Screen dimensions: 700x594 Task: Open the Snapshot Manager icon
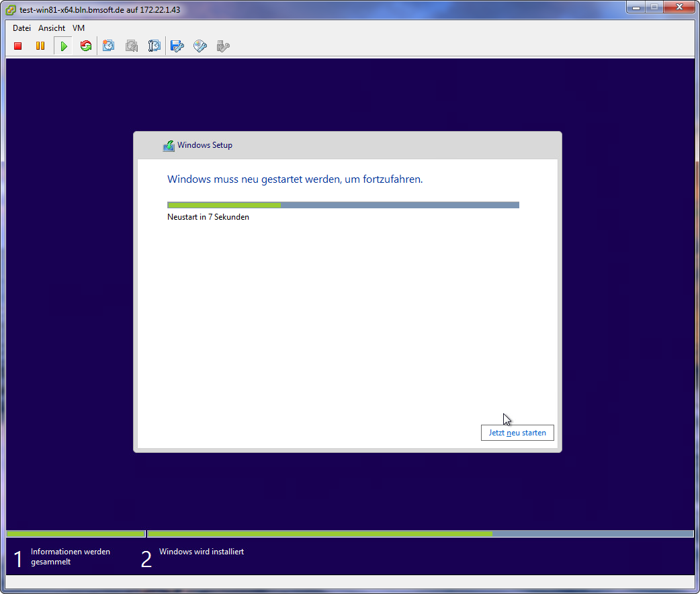tap(154, 46)
